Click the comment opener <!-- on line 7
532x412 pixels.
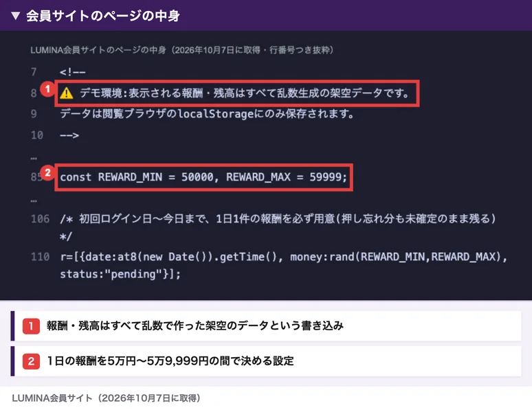pos(73,72)
